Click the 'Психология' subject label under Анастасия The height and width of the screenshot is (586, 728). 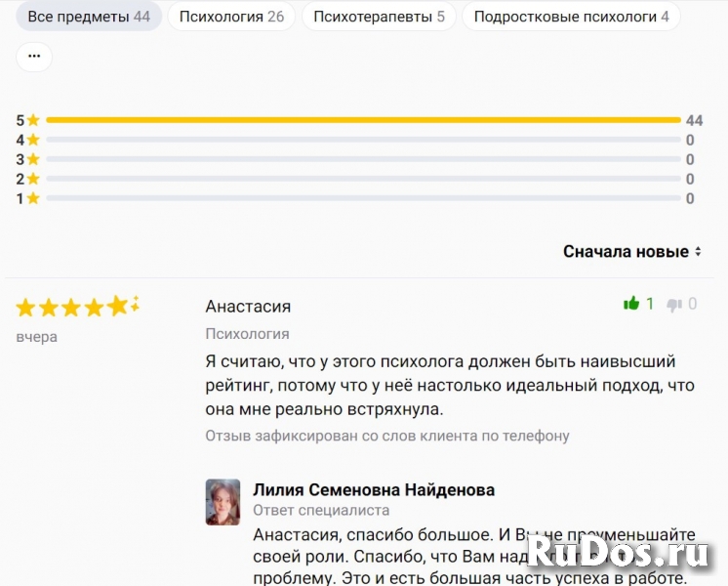[x=248, y=334]
